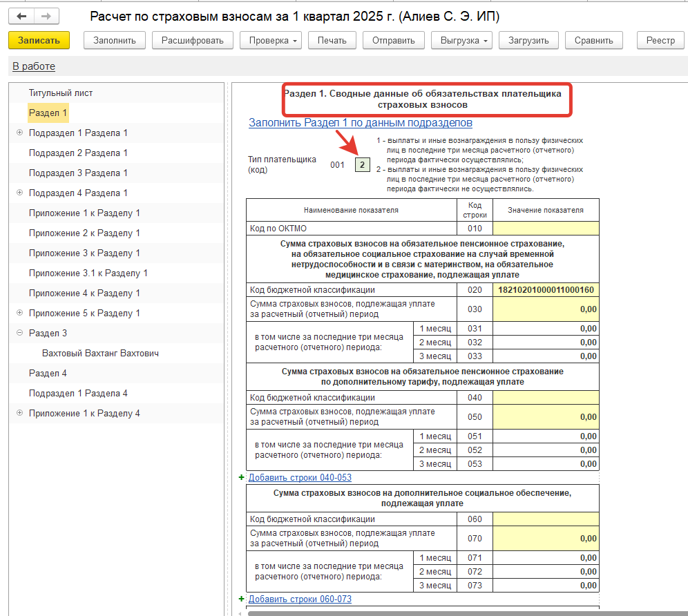Open the В работе status link
688x616 pixels.
34,66
